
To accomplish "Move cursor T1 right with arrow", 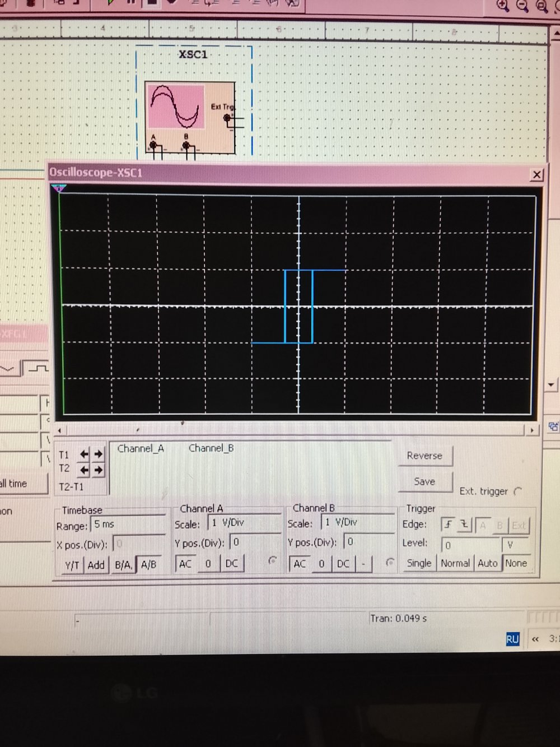I will (99, 454).
